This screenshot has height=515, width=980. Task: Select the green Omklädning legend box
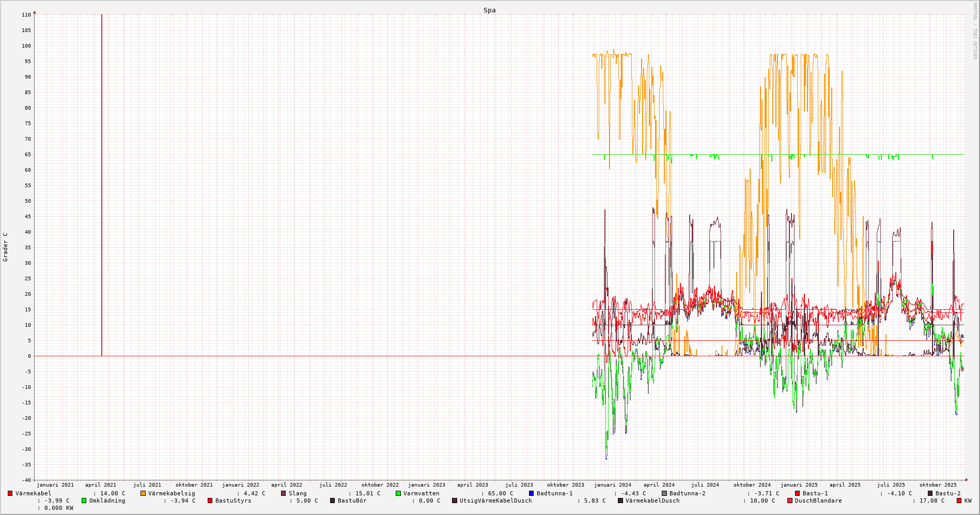[84, 501]
